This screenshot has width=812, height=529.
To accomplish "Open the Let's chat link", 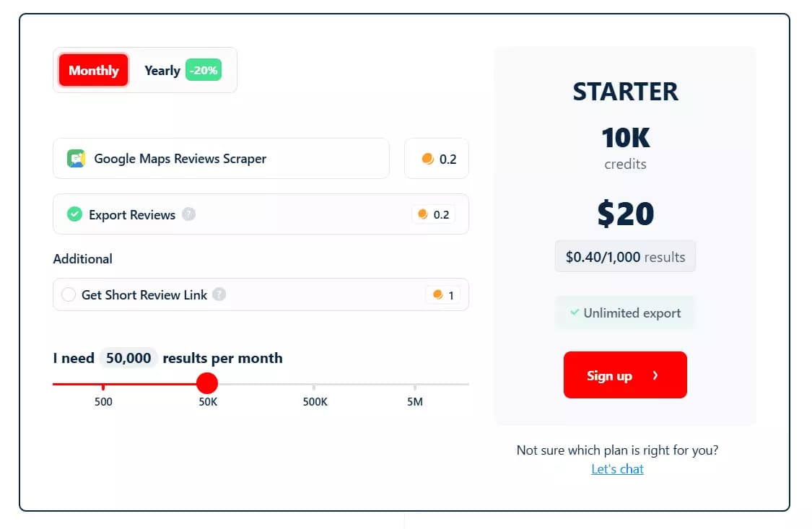I will 617,468.
